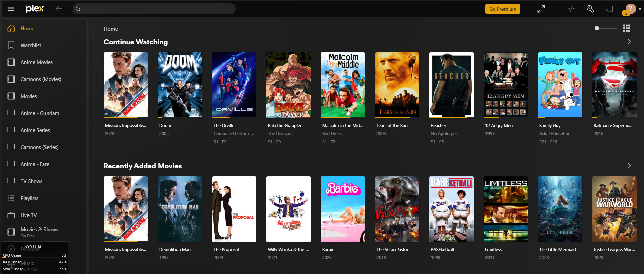Click the Continue Watching heading
This screenshot has width=644, height=274.
(x=135, y=42)
